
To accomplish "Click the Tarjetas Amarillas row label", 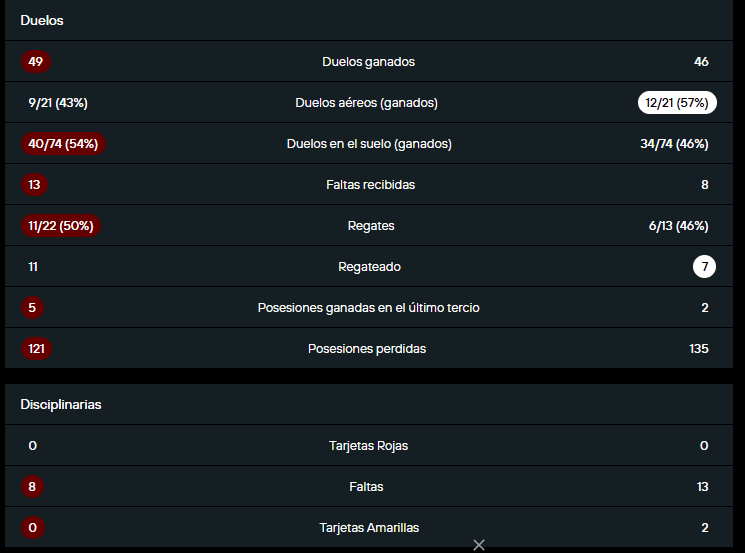I will click(x=369, y=528).
